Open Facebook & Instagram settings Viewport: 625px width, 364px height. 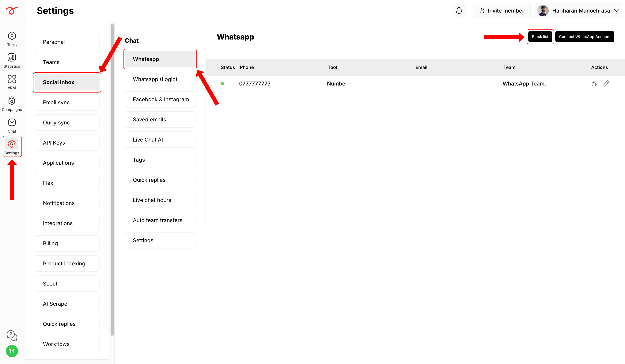(160, 99)
